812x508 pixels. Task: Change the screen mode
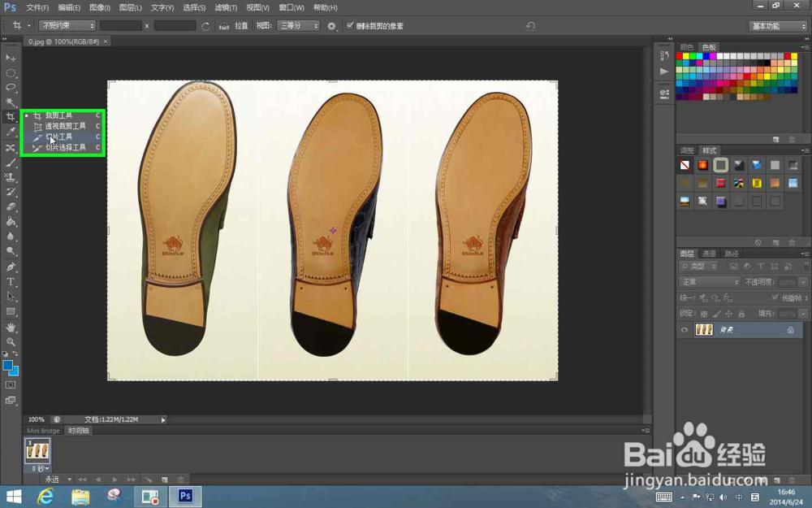pyautogui.click(x=11, y=400)
